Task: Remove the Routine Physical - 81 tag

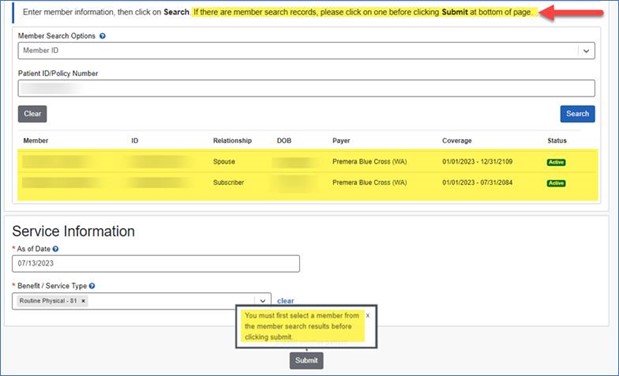Action: coord(83,301)
